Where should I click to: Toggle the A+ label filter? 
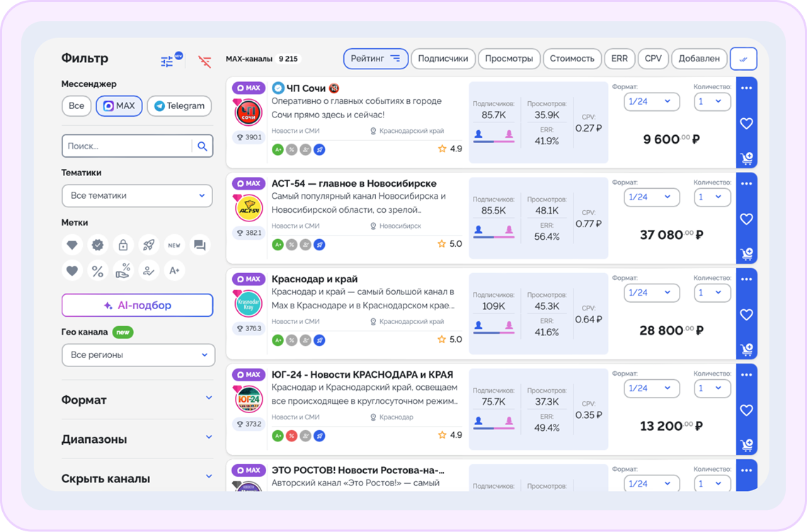click(174, 271)
